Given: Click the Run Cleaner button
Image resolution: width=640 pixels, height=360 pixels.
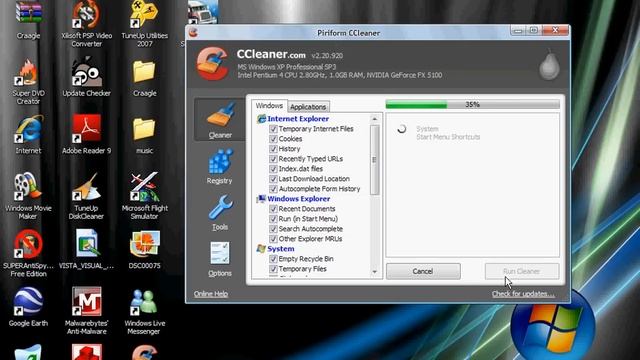Looking at the screenshot, I should tap(522, 271).
